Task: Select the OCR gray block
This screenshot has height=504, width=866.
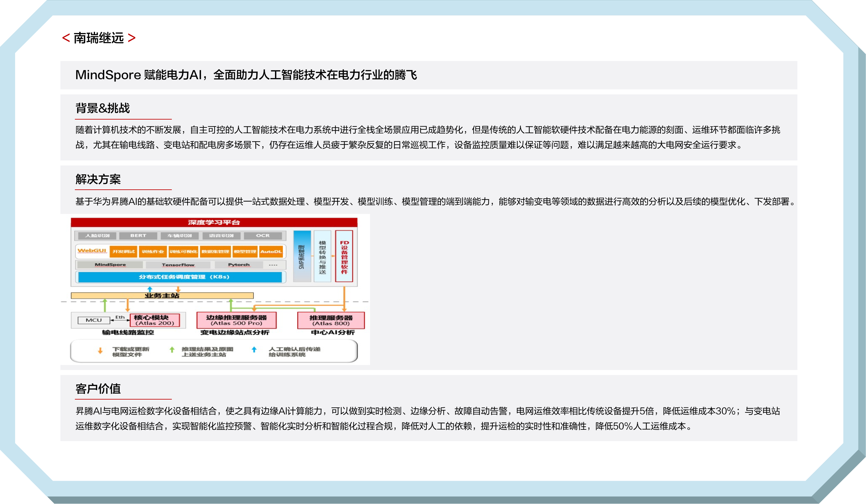Action: pyautogui.click(x=263, y=236)
